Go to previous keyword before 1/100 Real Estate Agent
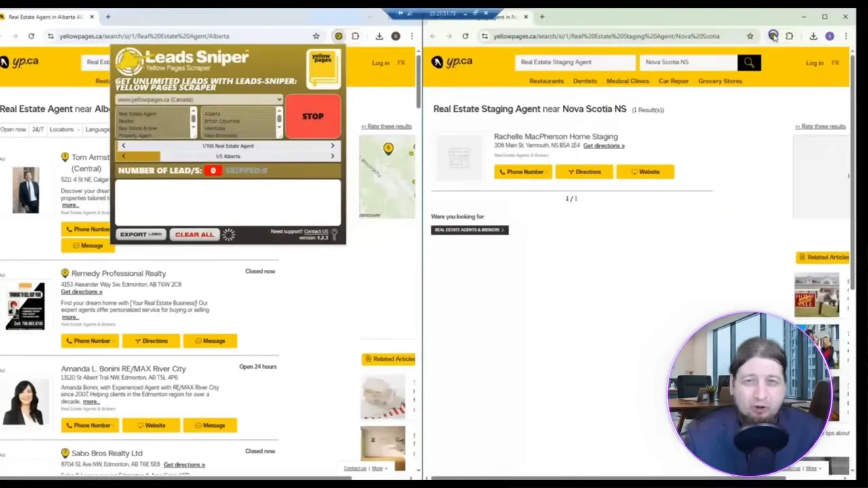Screen dimensions: 868x488 click(123, 146)
